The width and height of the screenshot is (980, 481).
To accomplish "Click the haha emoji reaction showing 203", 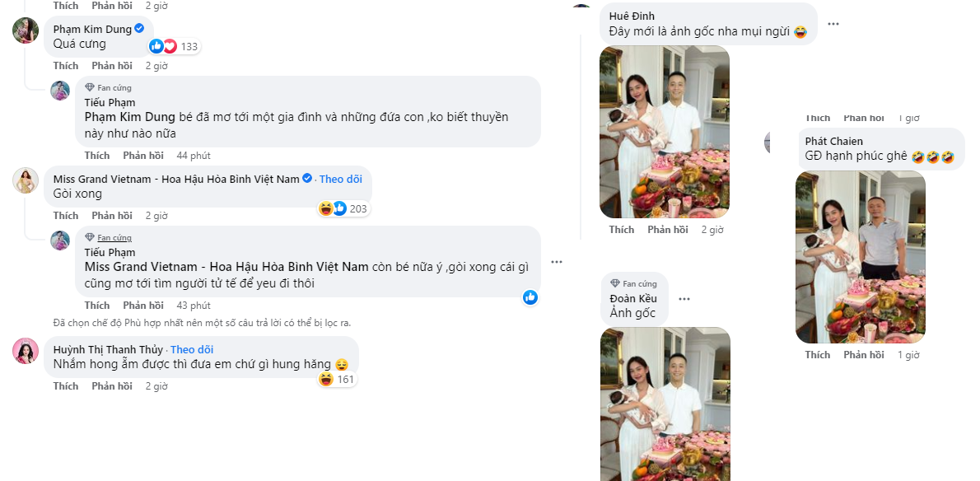I will click(325, 208).
